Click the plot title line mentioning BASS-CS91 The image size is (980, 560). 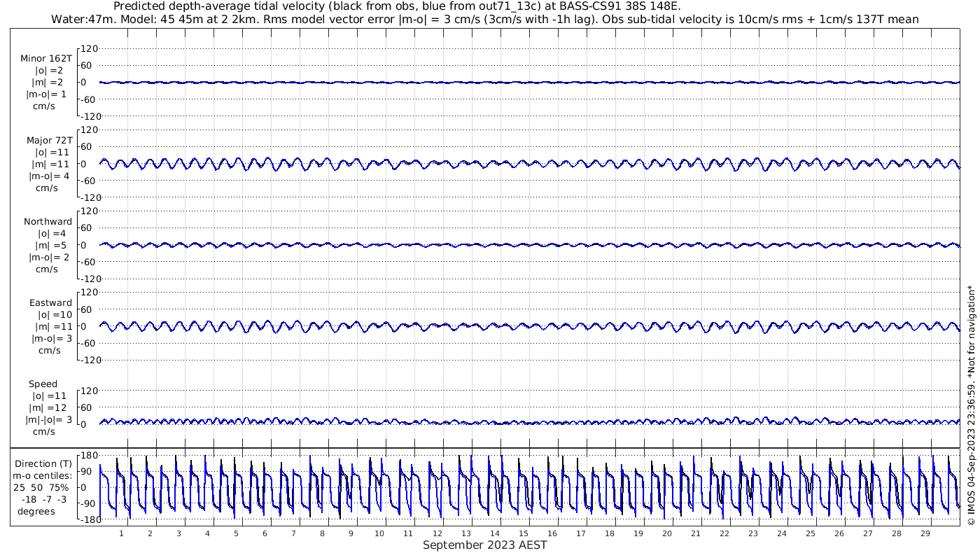click(x=397, y=7)
